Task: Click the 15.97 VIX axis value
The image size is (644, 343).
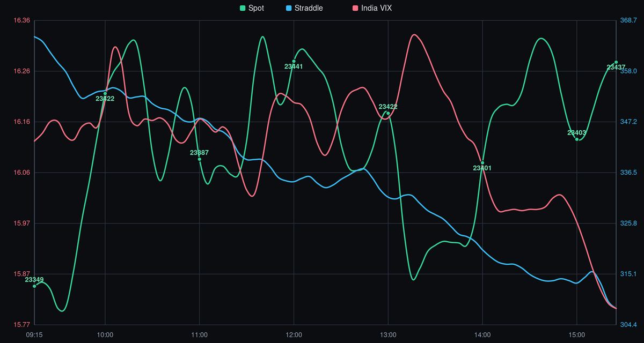Action: [21, 223]
